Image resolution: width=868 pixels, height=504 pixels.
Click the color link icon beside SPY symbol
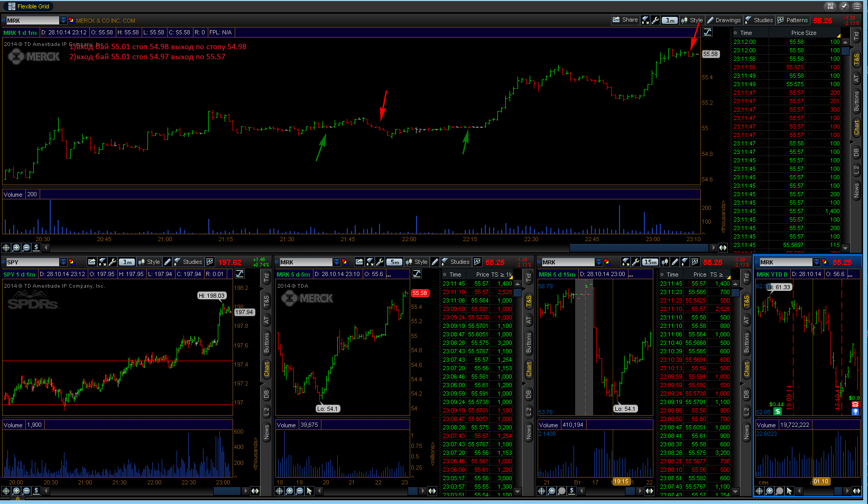click(71, 262)
